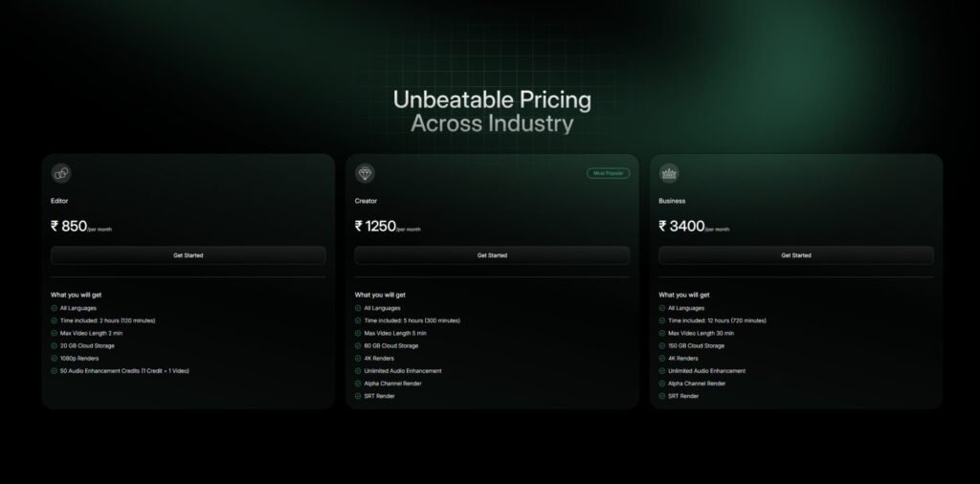Click the ₹ 3400 per month price
Screen dimensions: 980x484
(694, 226)
